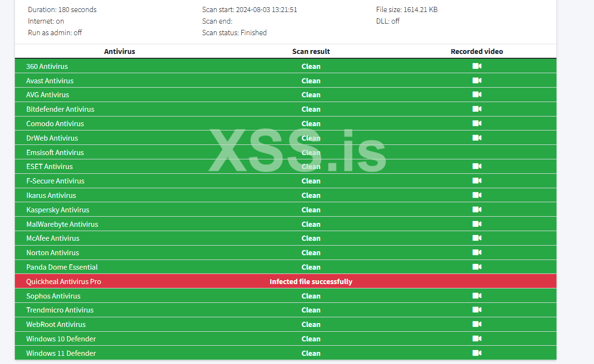Play Panda Dome Essential video
This screenshot has width=594, height=364.
click(x=477, y=267)
